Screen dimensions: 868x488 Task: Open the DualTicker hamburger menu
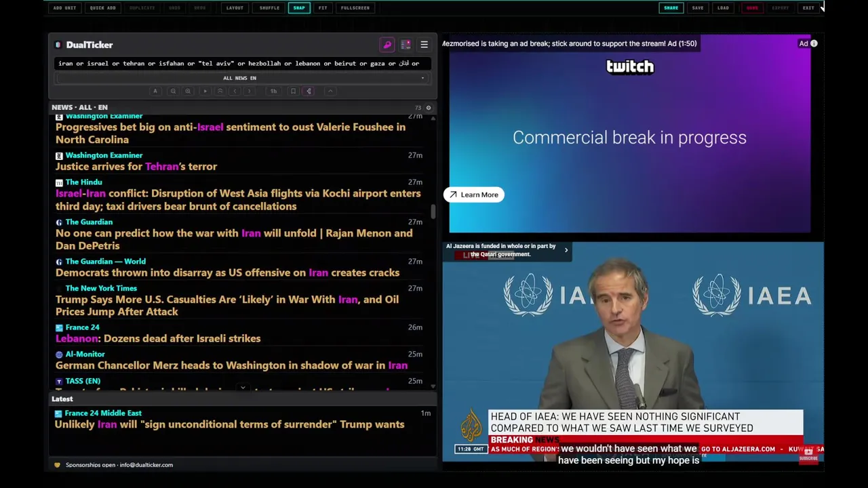click(424, 45)
